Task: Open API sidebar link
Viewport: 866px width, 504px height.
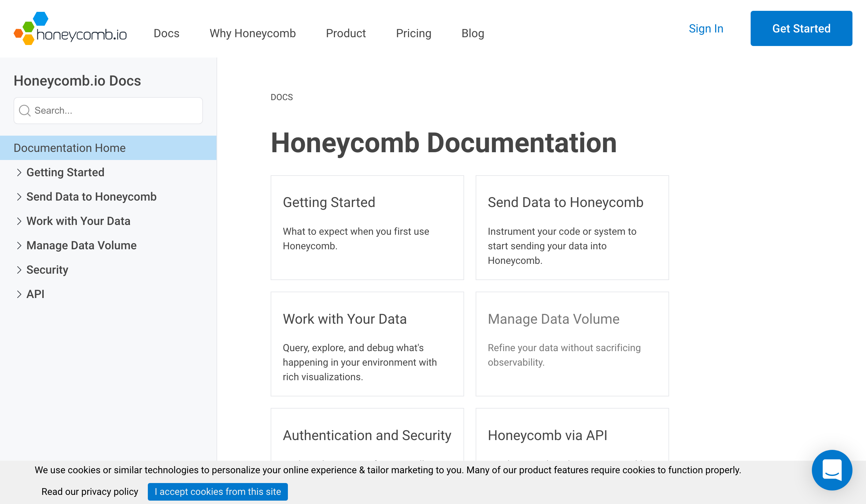Action: [36, 294]
